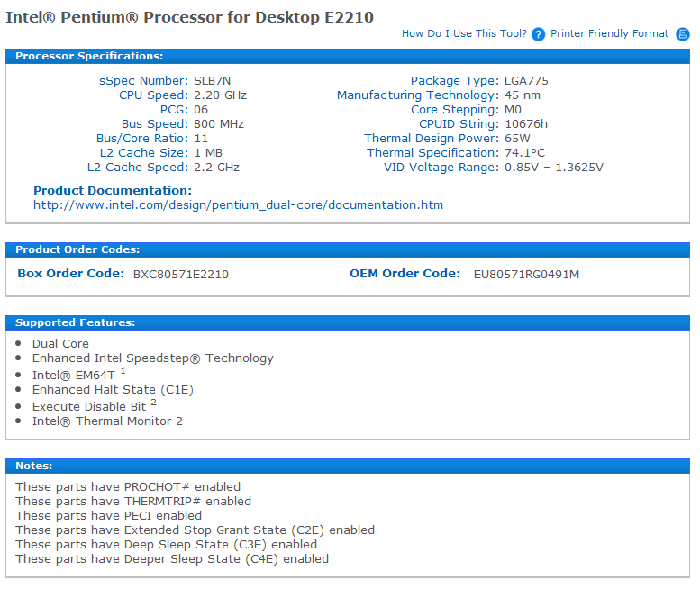Click the Enhanced Intel Speedstep Technology item

(152, 358)
